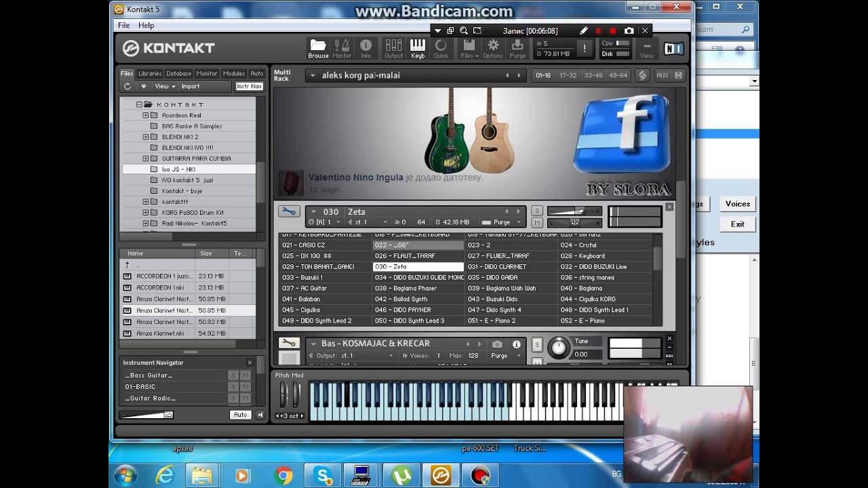Image resolution: width=868 pixels, height=488 pixels.
Task: Adjust the browser preview volume slider
Action: point(146,415)
